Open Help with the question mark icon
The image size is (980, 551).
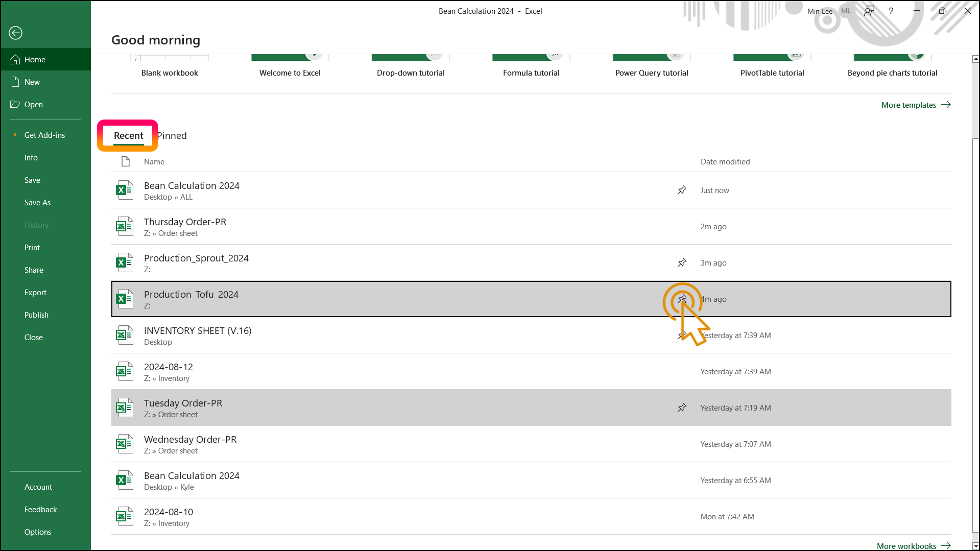(891, 11)
